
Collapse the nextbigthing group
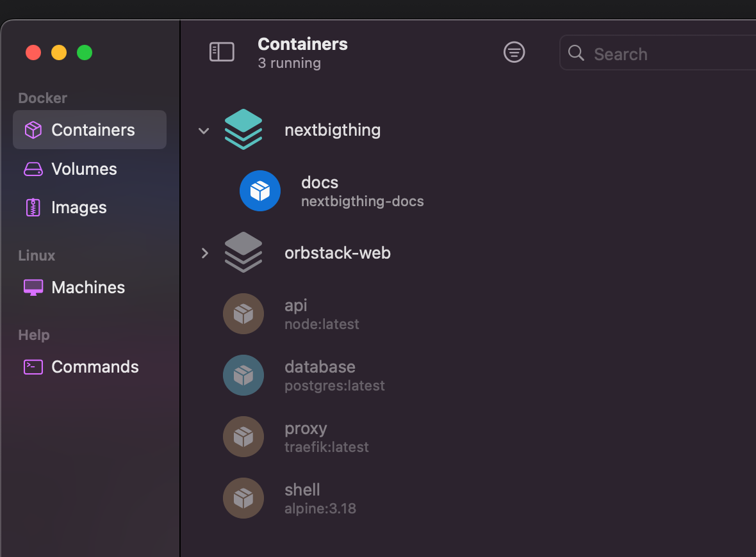tap(204, 131)
